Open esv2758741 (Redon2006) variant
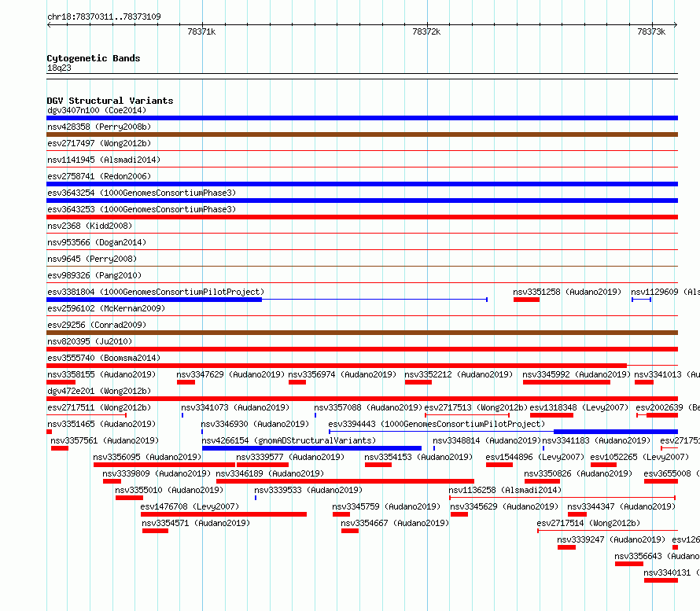The image size is (700, 611). pyautogui.click(x=99, y=176)
